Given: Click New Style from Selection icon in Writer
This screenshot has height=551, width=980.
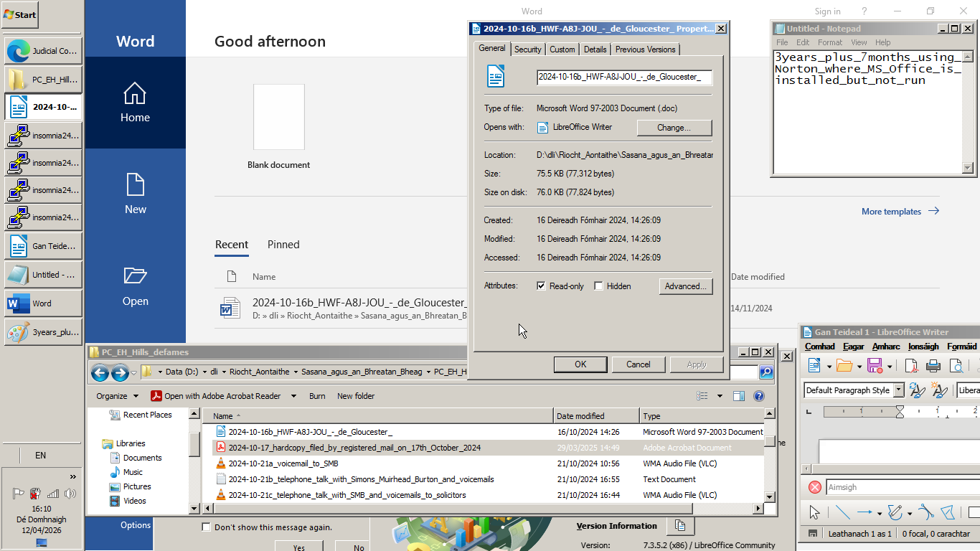Looking at the screenshot, I should [x=939, y=390].
